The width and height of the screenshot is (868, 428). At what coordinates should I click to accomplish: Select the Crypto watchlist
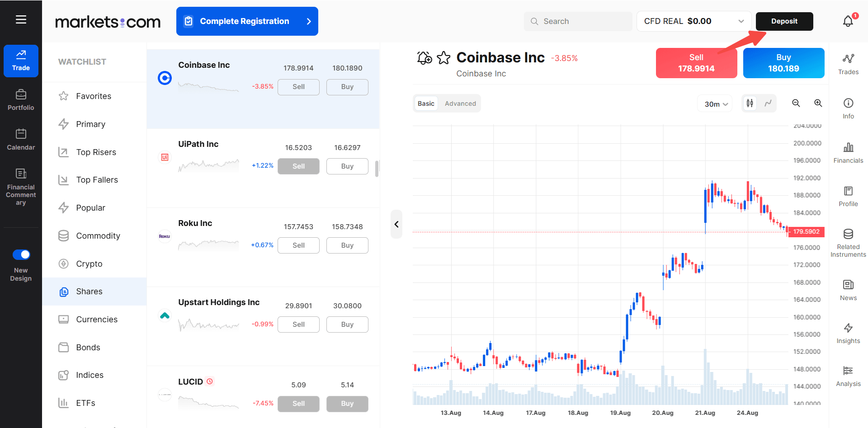point(94,264)
